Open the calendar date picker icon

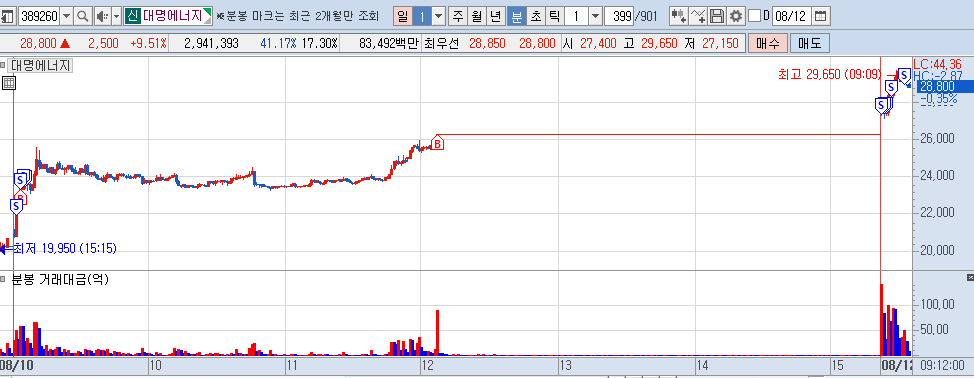[821, 16]
